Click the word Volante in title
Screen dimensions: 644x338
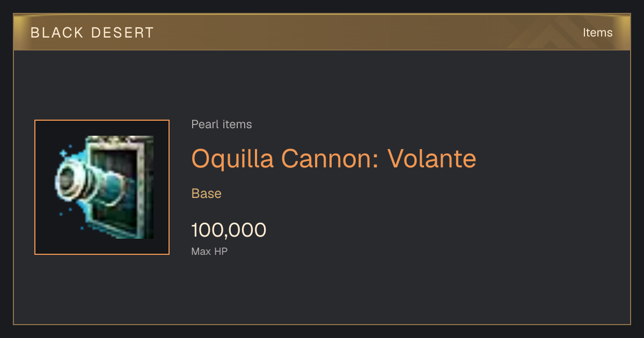[x=432, y=158]
